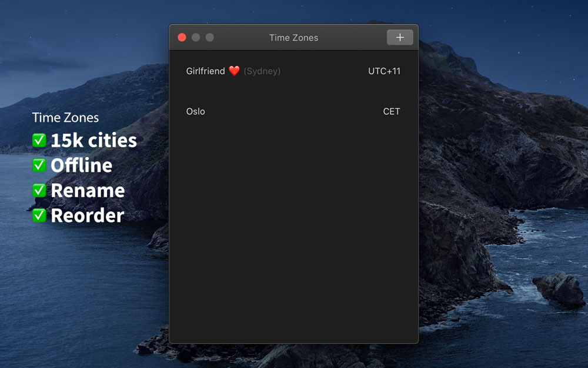Click the 15k cities text

tap(93, 141)
